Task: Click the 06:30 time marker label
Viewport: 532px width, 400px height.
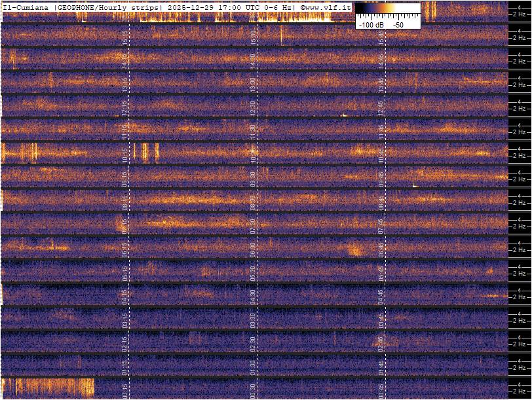Action: click(253, 249)
